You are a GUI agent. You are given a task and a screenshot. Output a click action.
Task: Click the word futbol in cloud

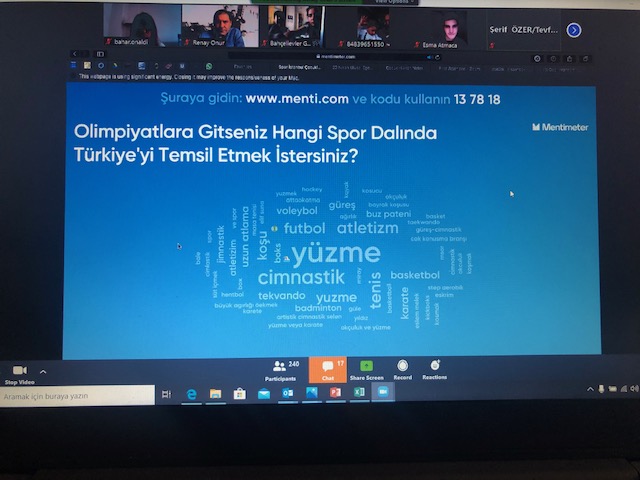(304, 228)
